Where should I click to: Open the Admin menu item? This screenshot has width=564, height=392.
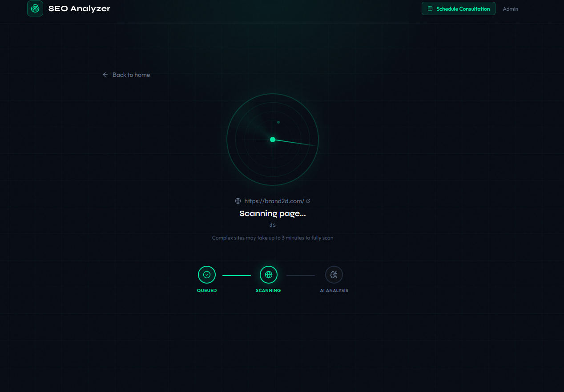tap(510, 8)
